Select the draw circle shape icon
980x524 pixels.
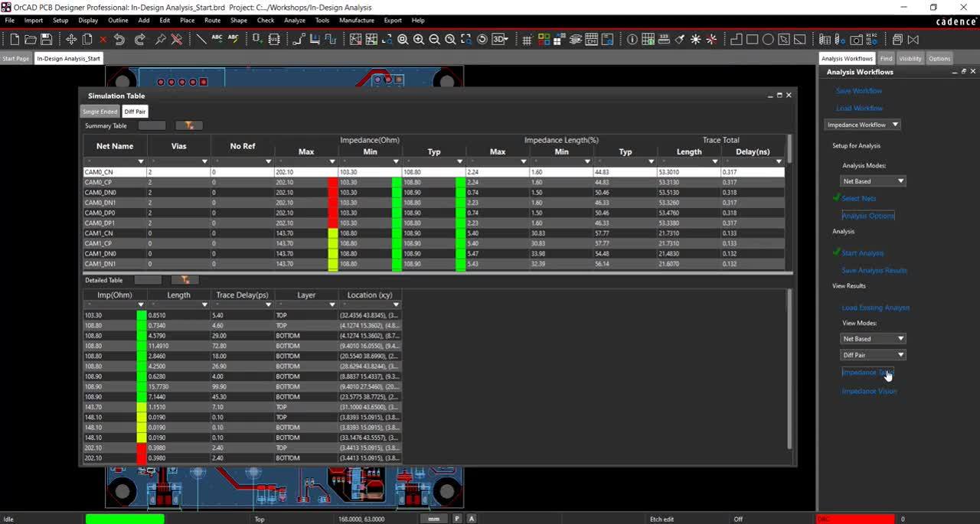point(768,39)
